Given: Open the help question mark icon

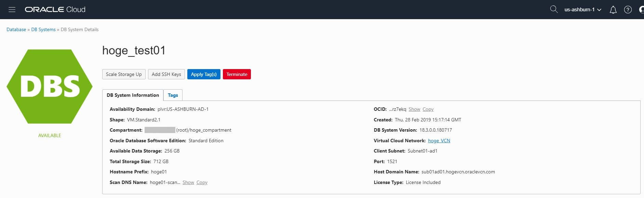Looking at the screenshot, I should 628,10.
